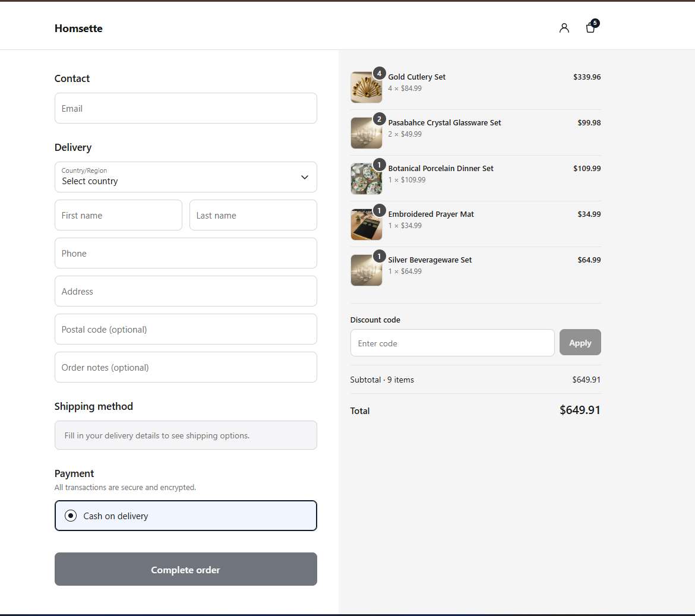The image size is (695, 616).
Task: Focus the Email input field
Action: 186,108
